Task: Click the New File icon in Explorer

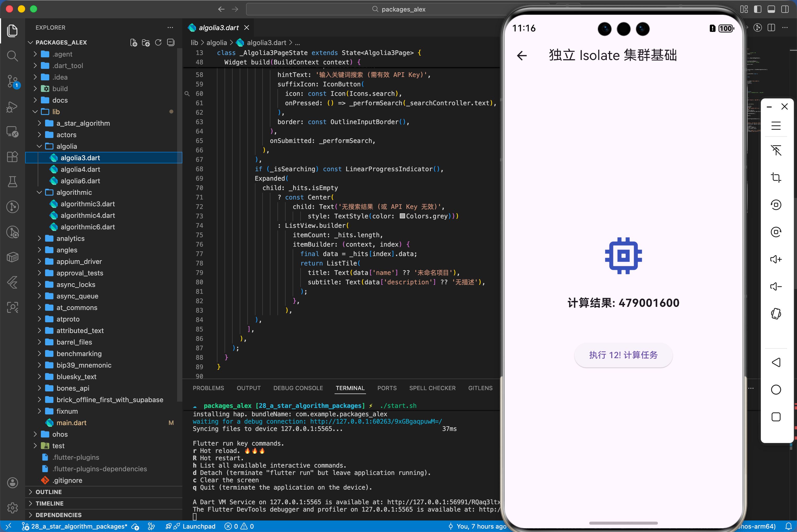Action: pos(133,42)
